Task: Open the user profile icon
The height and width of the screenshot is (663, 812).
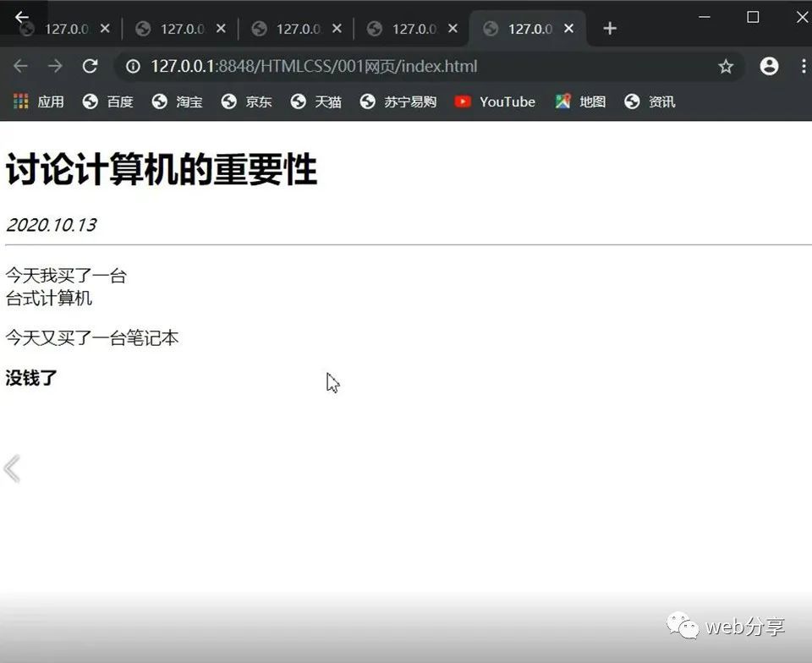Action: coord(769,66)
